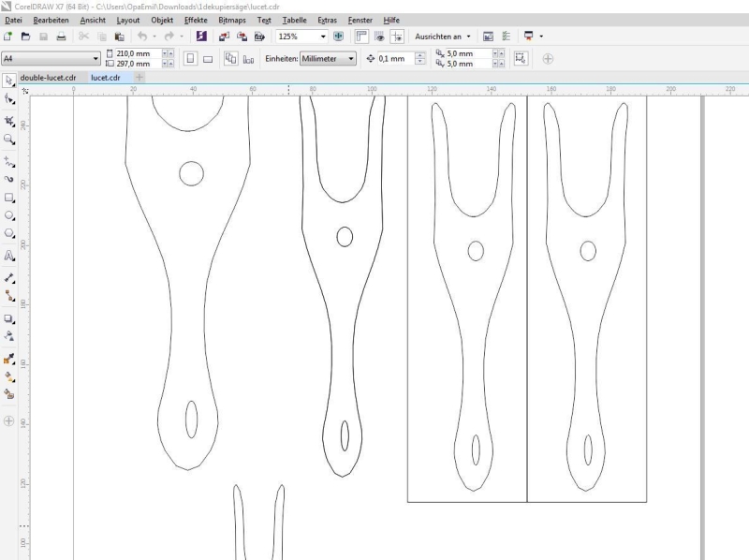The width and height of the screenshot is (749, 560).
Task: Open the Einheiten Millimeter units dropdown
Action: click(328, 59)
